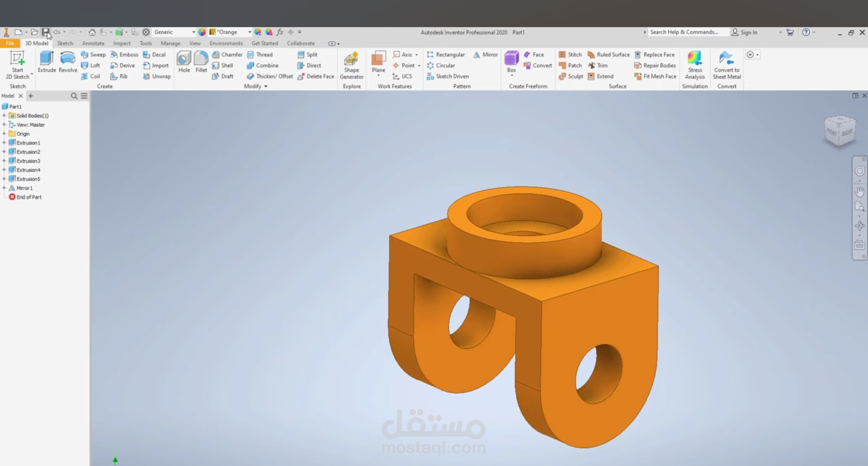868x466 pixels.
Task: Start a new 2D Sketch
Action: 17,65
